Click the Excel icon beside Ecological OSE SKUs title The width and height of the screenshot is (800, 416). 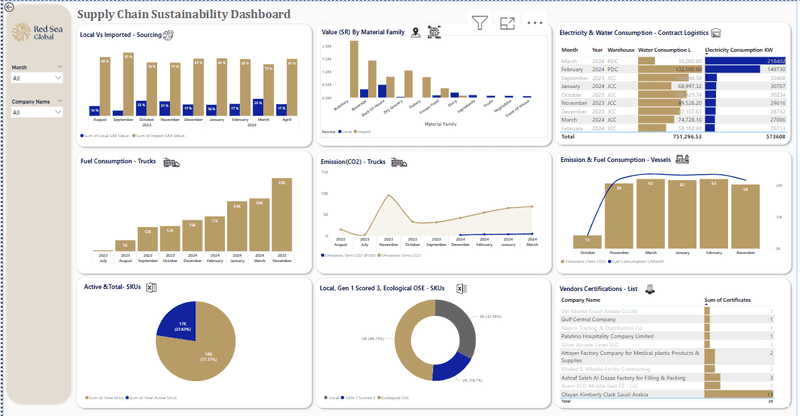(461, 289)
